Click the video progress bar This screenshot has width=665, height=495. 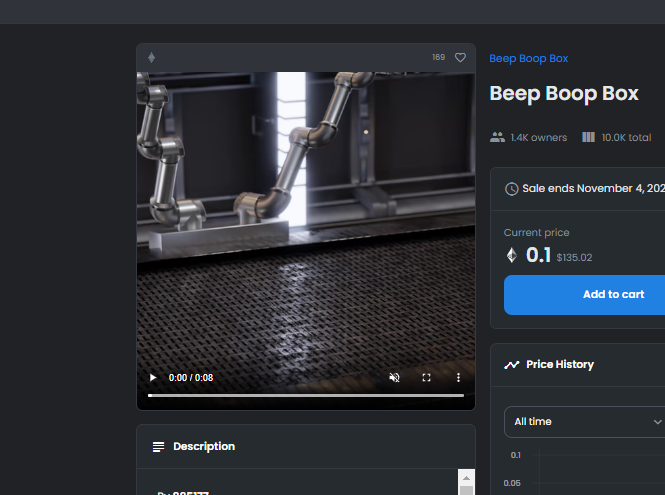[306, 395]
